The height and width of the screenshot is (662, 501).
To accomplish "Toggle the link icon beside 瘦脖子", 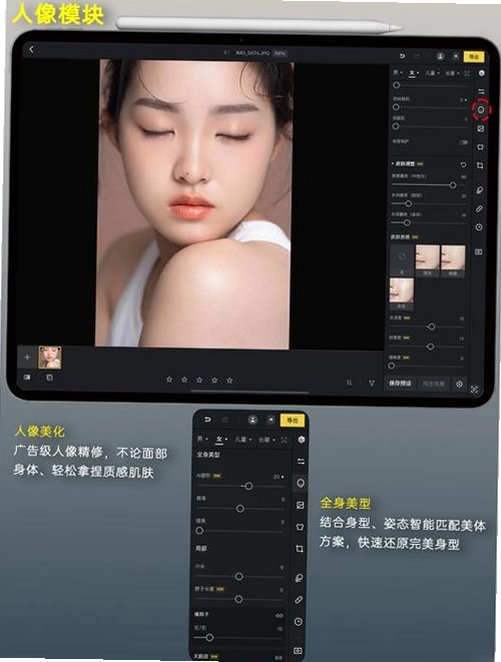I will (x=279, y=616).
